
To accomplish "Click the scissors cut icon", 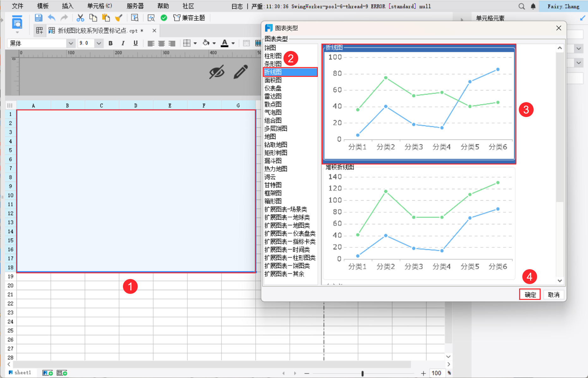I will (x=80, y=18).
